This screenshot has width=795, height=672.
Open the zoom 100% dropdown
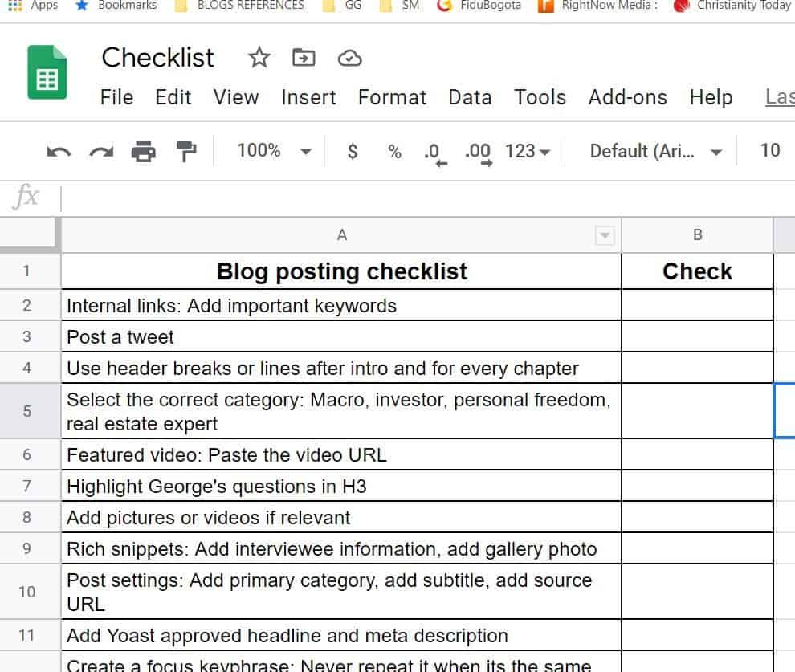tap(275, 151)
